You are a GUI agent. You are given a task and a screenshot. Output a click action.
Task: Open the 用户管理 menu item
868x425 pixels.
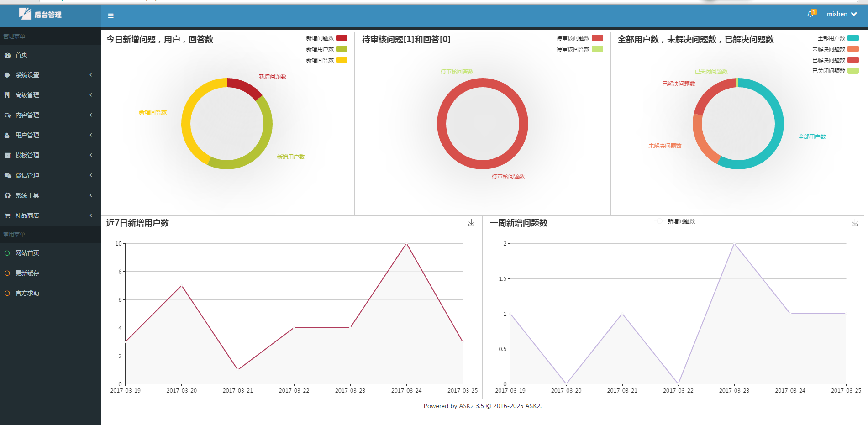tap(27, 135)
